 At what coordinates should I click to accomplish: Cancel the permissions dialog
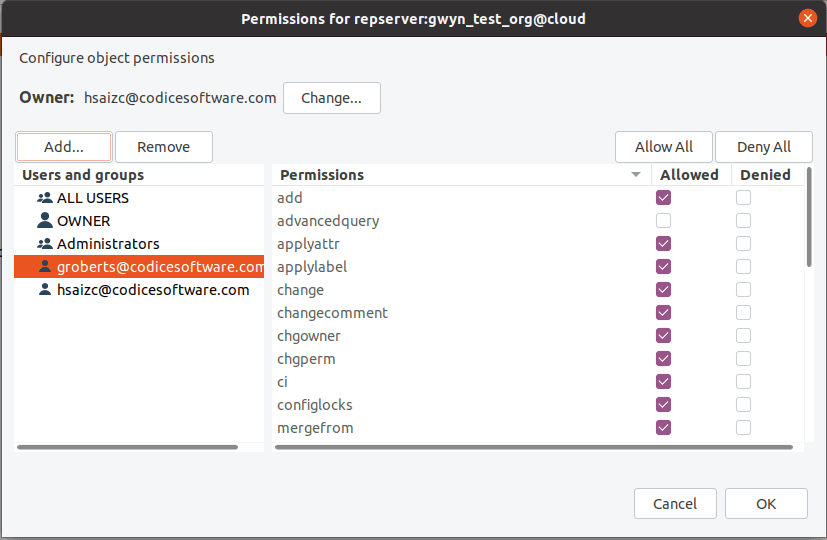675,504
